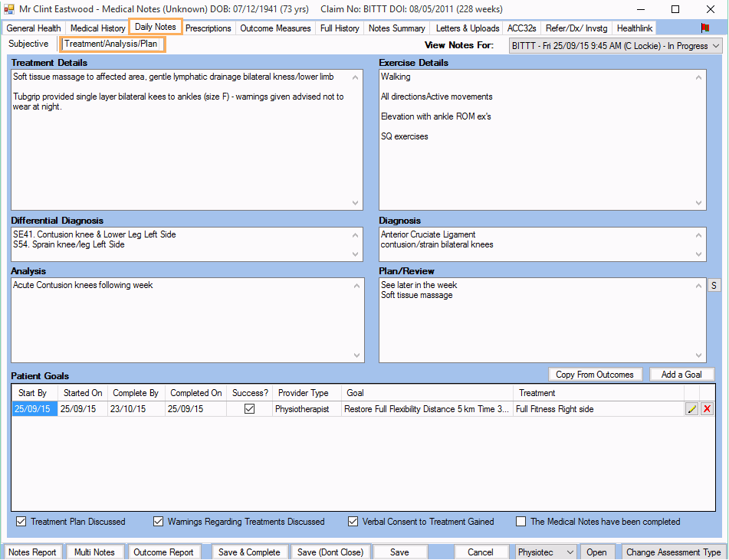
Task: Switch to the Prescriptions tab
Action: (208, 28)
